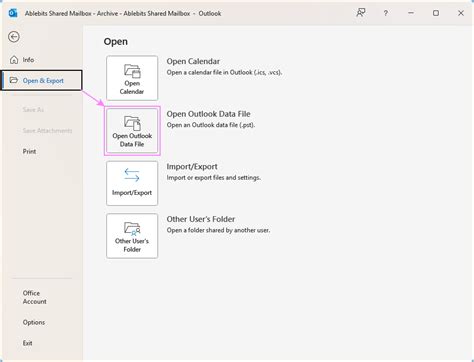Click the window title text in title bar
This screenshot has height=362, width=474.
point(123,14)
